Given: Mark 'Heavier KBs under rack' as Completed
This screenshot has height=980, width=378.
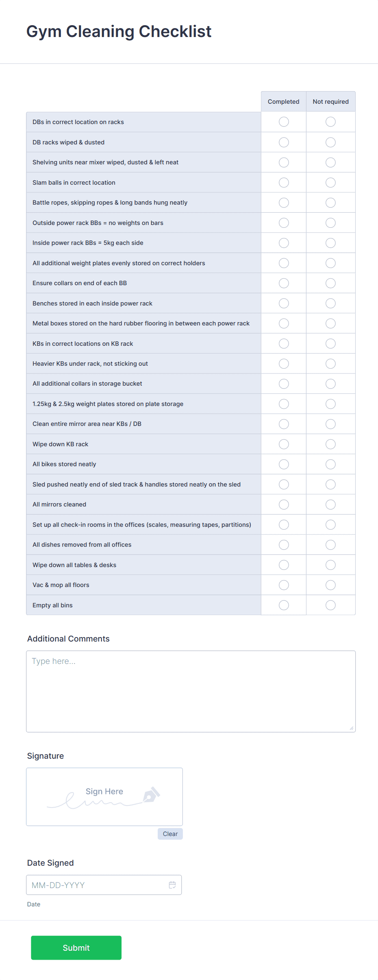Looking at the screenshot, I should [x=283, y=363].
